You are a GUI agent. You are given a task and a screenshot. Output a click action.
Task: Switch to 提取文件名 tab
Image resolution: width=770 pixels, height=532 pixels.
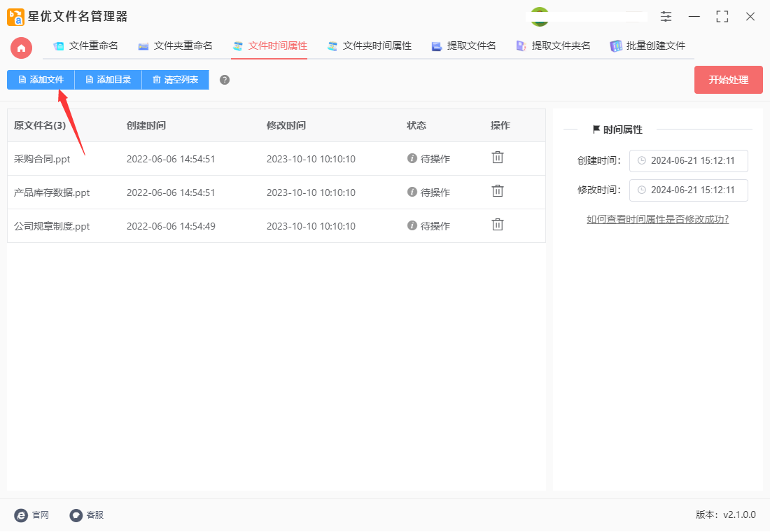[x=463, y=45]
